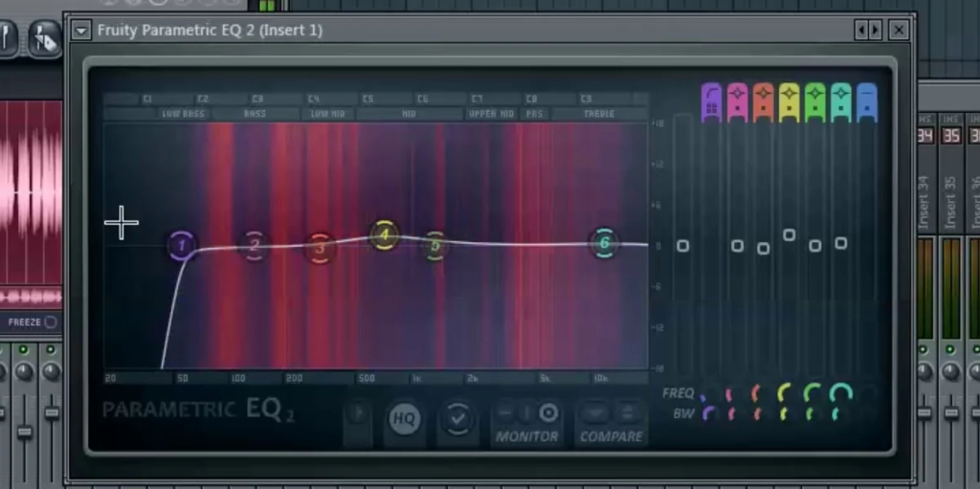The image size is (980, 489).
Task: Select the Insert 34 mixer track name
Action: click(925, 203)
